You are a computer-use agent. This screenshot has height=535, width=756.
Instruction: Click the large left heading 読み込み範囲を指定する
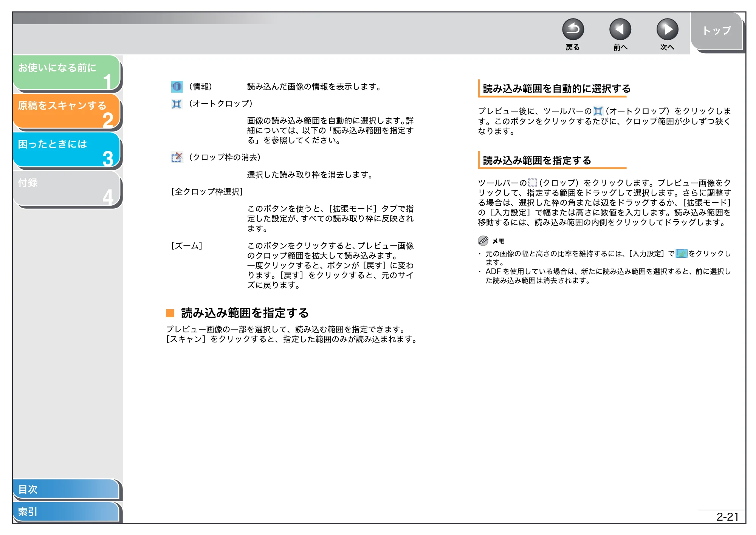pyautogui.click(x=245, y=313)
